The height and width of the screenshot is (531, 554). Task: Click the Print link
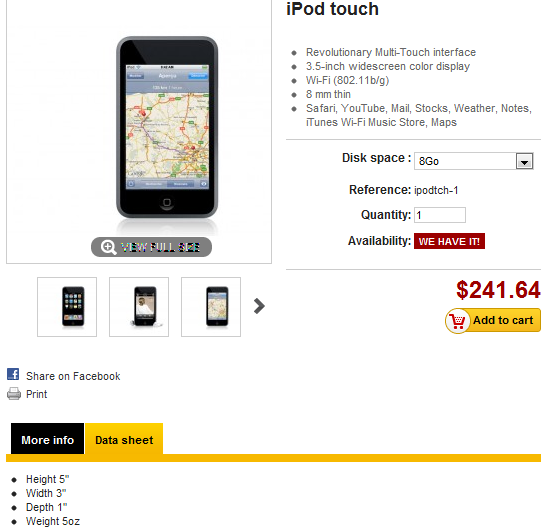(x=36, y=394)
